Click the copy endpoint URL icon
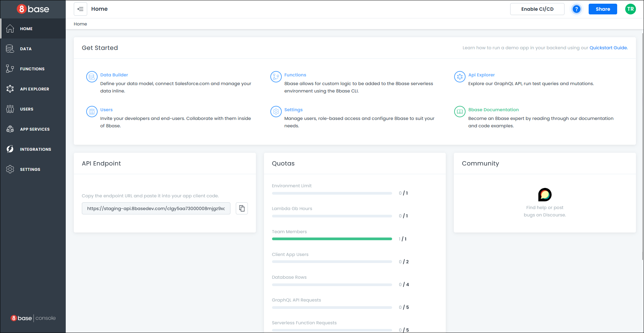644x333 pixels. (x=241, y=208)
